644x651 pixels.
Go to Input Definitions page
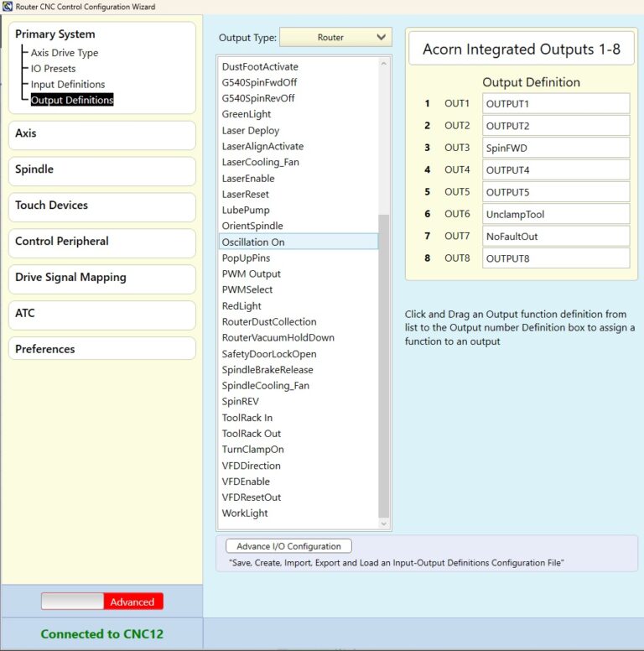68,85
